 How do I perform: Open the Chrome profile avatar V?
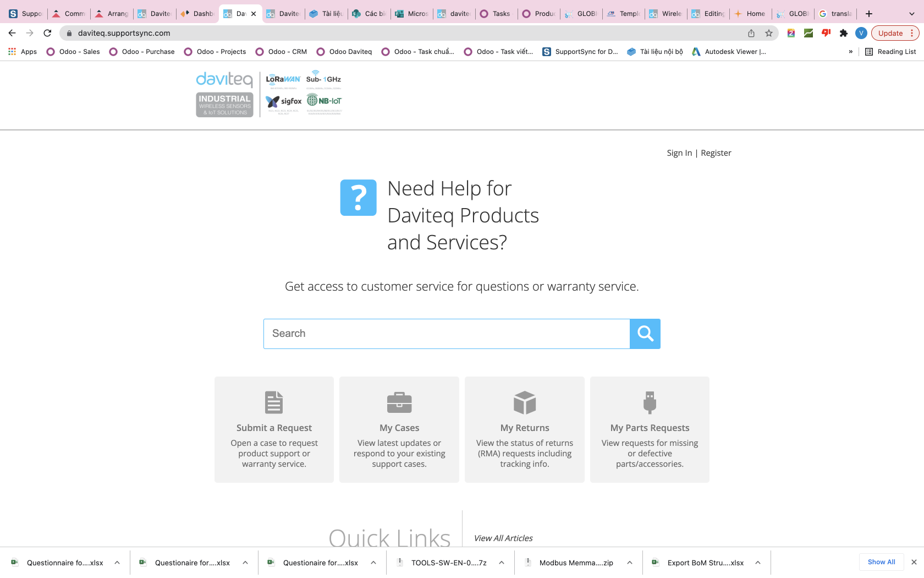tap(861, 33)
